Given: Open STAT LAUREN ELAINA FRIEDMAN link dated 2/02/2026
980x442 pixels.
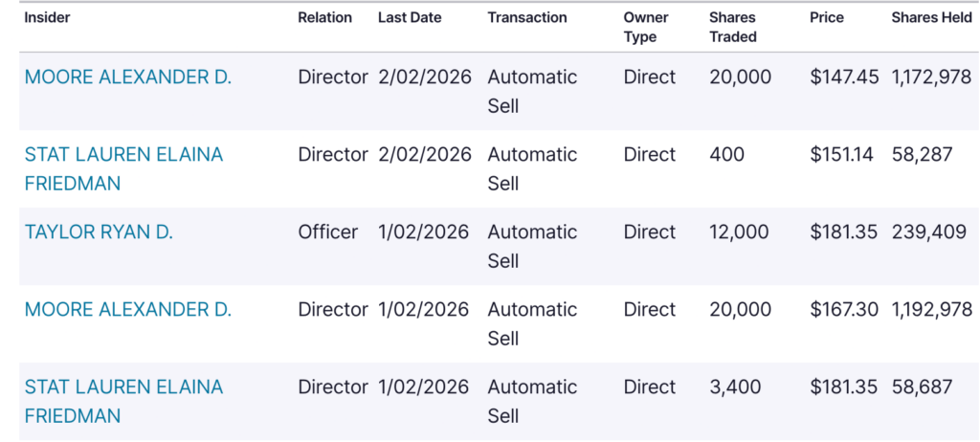Looking at the screenshot, I should (x=123, y=168).
